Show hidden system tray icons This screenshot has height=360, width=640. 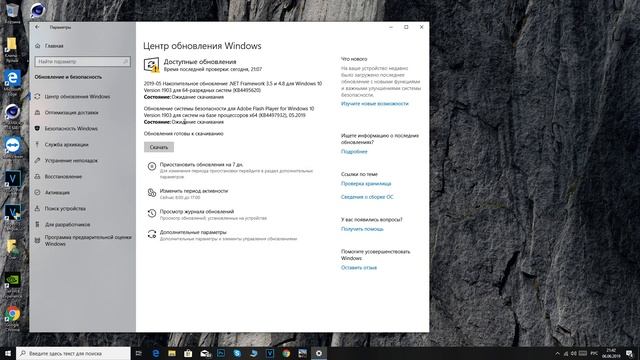click(557, 353)
